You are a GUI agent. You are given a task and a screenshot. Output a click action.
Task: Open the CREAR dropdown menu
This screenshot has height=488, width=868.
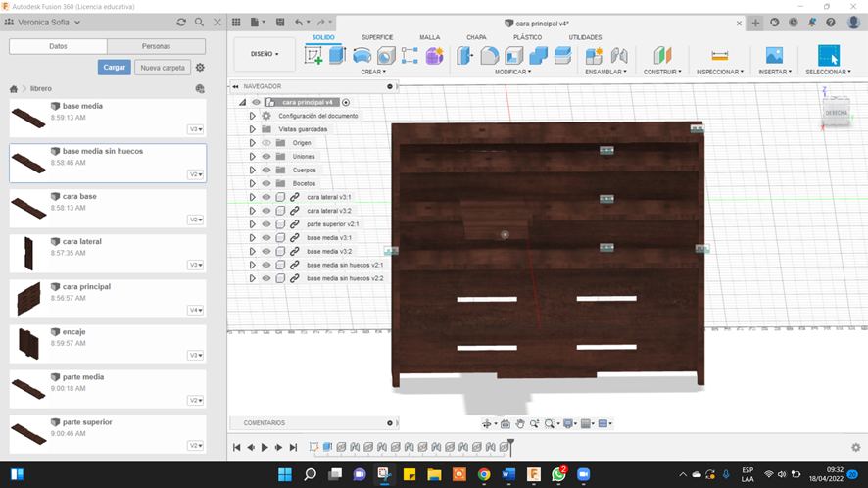(373, 72)
